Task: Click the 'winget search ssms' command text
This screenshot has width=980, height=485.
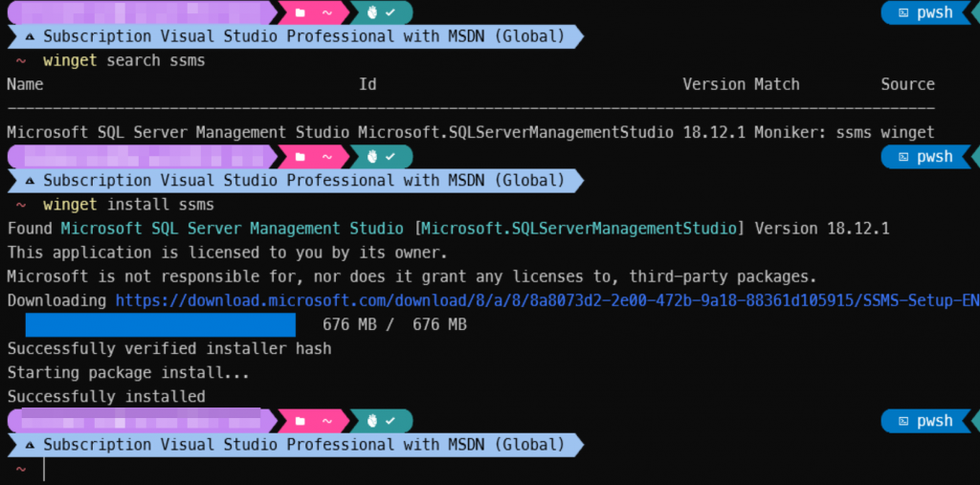Action: (123, 60)
